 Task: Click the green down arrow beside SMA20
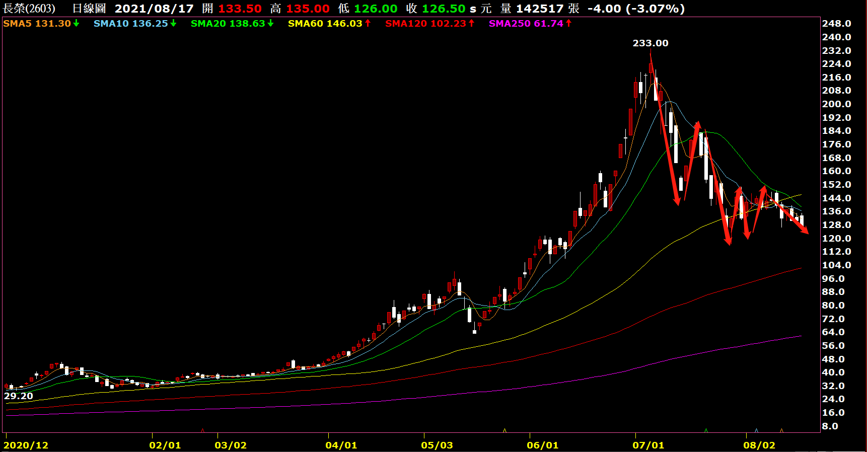[270, 23]
